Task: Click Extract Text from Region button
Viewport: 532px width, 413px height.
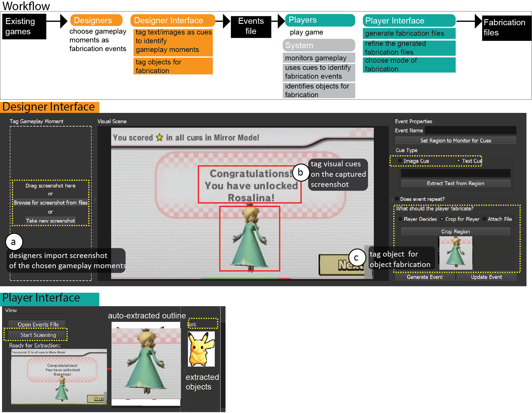Action: pos(456,183)
